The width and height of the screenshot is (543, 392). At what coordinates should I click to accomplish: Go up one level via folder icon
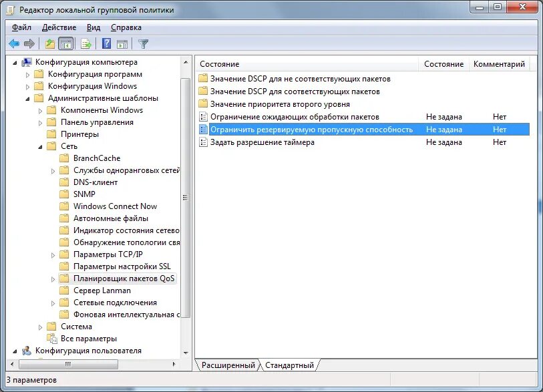click(x=50, y=44)
